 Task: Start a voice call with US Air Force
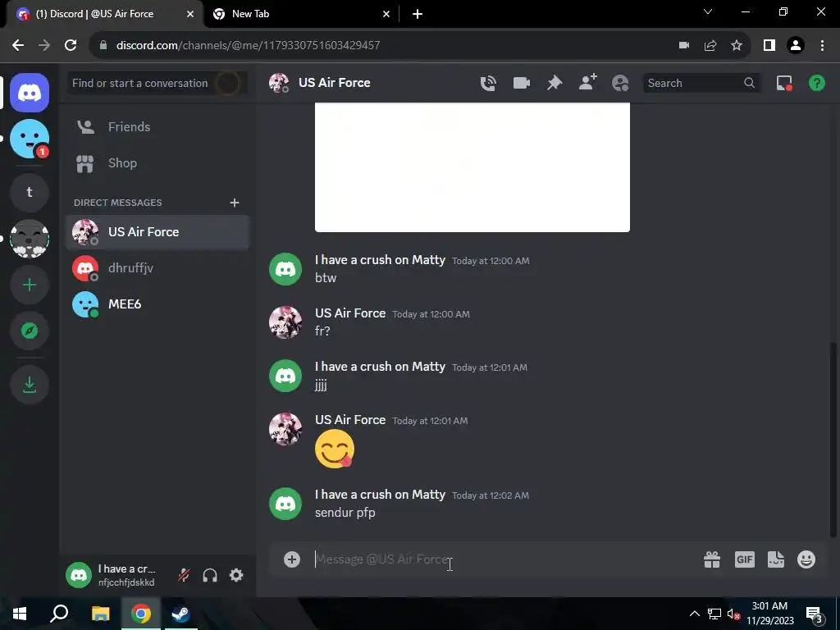[488, 83]
